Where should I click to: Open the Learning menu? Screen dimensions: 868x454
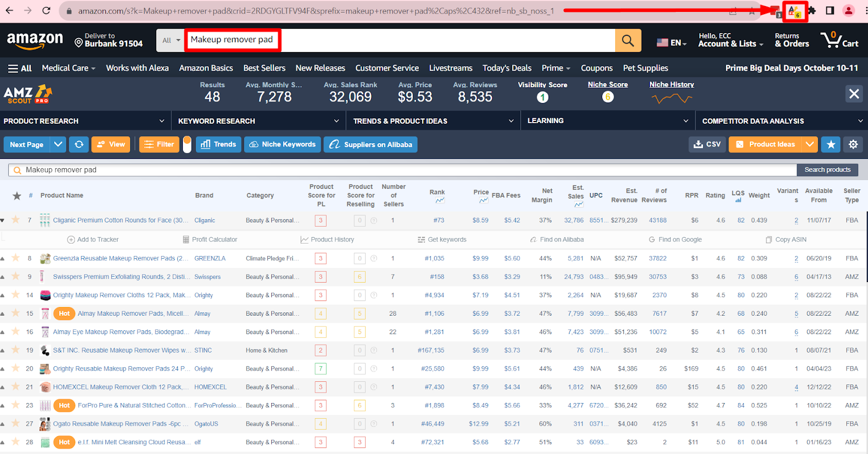click(608, 121)
